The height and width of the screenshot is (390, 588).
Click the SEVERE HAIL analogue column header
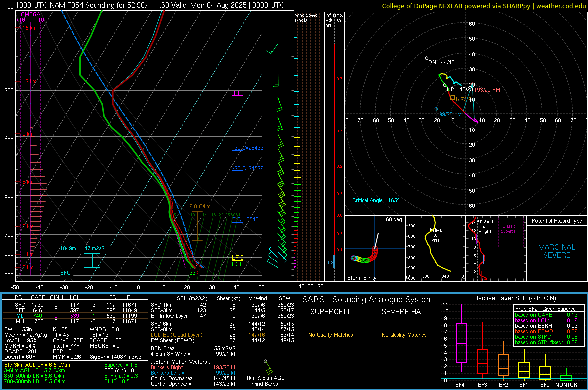point(404,312)
